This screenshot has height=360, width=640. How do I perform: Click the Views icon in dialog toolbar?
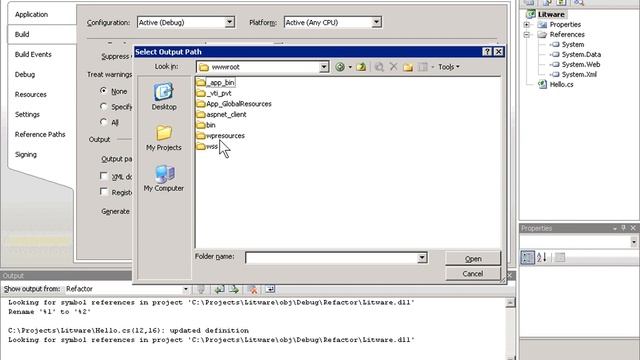pyautogui.click(x=423, y=67)
